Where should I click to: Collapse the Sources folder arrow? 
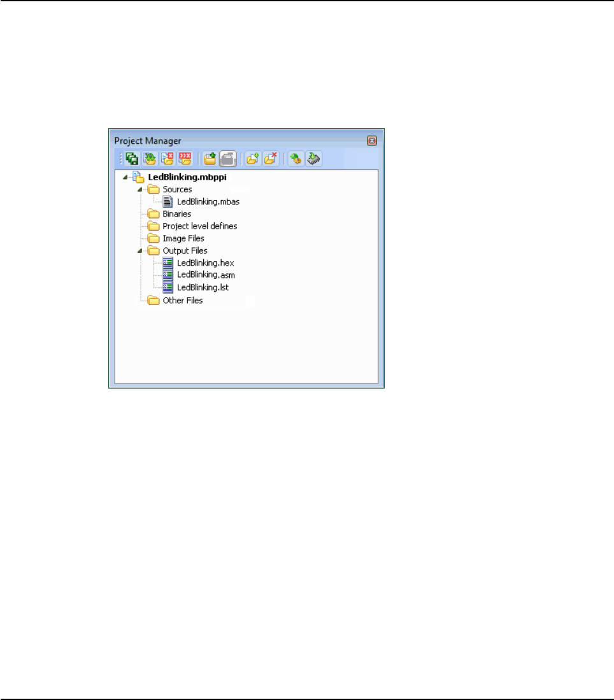click(x=139, y=189)
